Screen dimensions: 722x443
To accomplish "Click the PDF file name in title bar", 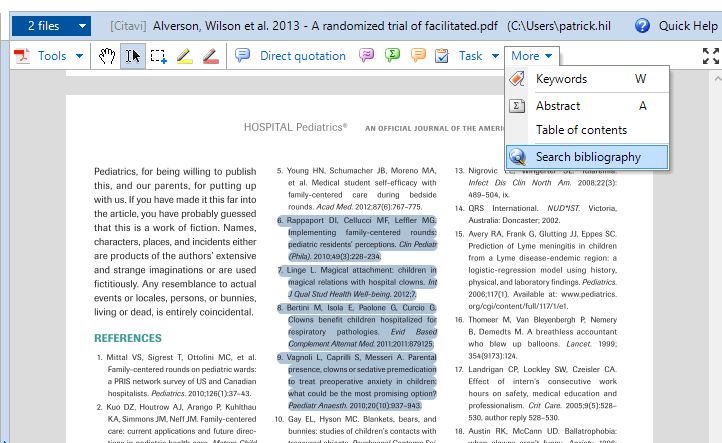I will [x=325, y=26].
